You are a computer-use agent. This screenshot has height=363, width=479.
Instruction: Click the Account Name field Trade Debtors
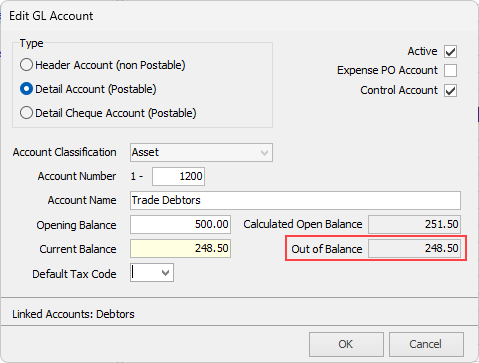pyautogui.click(x=295, y=200)
